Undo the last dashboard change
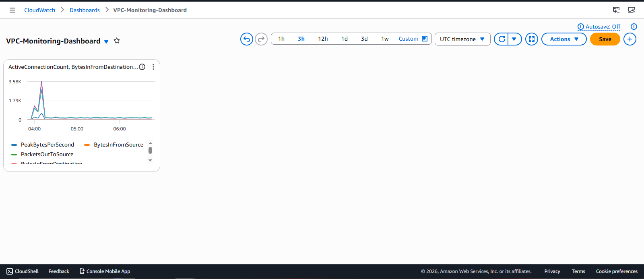This screenshot has height=279, width=644. [247, 39]
